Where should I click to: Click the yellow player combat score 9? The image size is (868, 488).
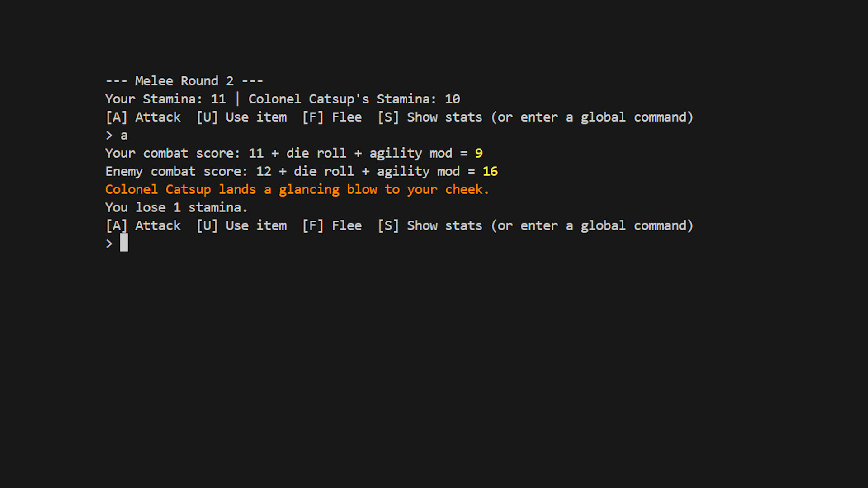[479, 153]
